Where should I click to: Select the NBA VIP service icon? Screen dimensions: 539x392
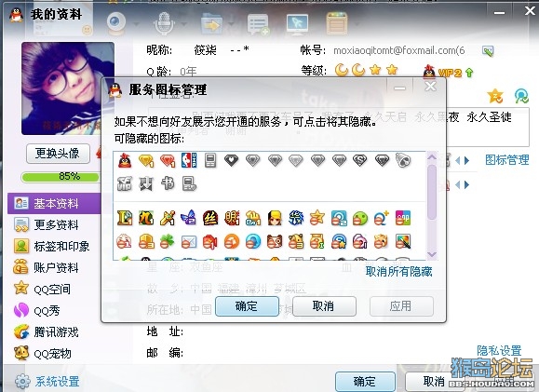[189, 160]
